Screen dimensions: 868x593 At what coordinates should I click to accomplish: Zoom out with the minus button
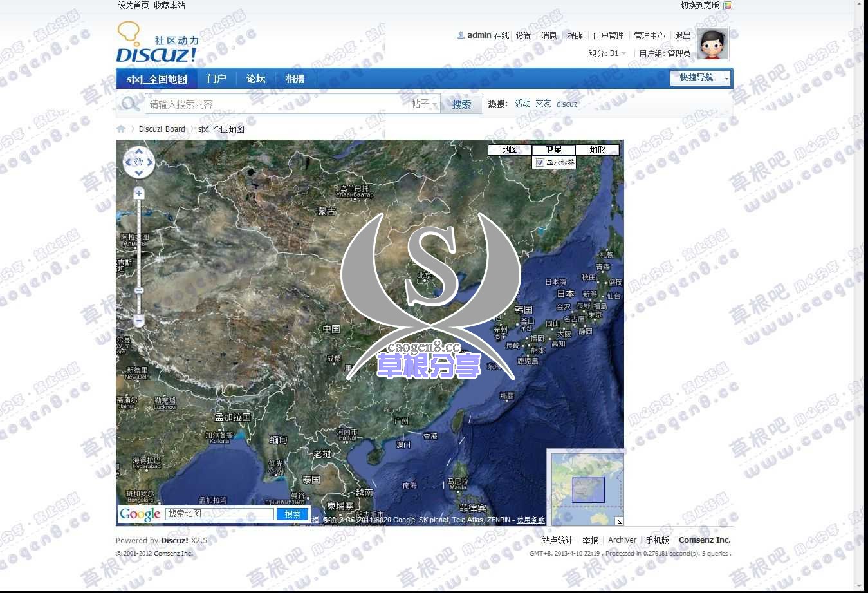pos(138,320)
